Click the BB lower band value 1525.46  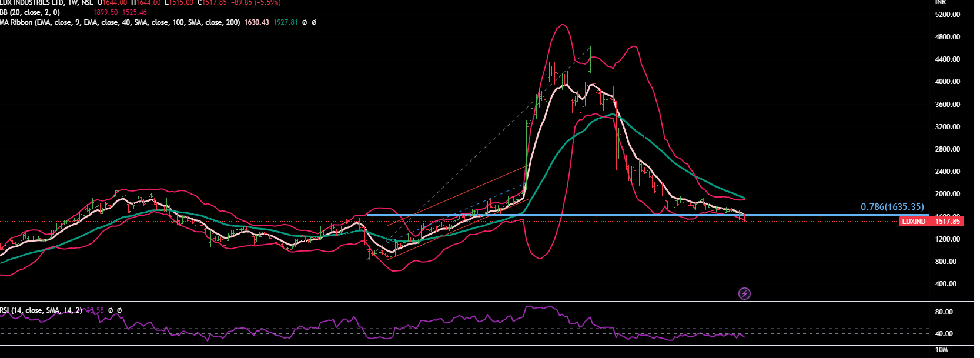click(x=135, y=12)
